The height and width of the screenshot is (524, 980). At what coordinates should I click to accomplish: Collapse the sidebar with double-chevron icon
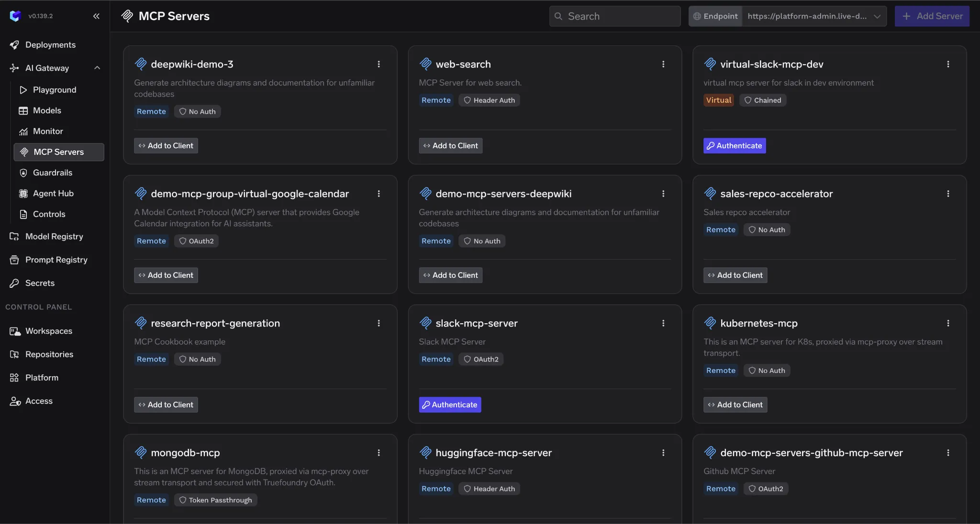pyautogui.click(x=96, y=16)
